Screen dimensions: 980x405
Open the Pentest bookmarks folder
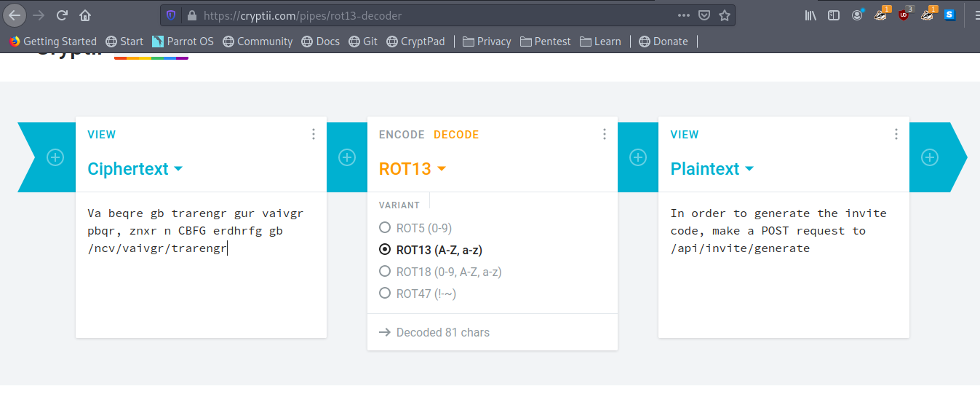pyautogui.click(x=546, y=42)
